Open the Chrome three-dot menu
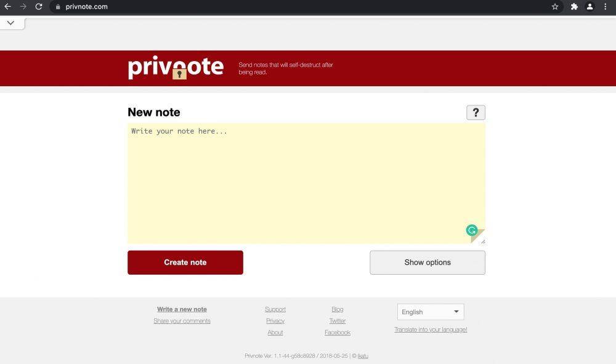This screenshot has height=364, width=616. click(x=606, y=7)
